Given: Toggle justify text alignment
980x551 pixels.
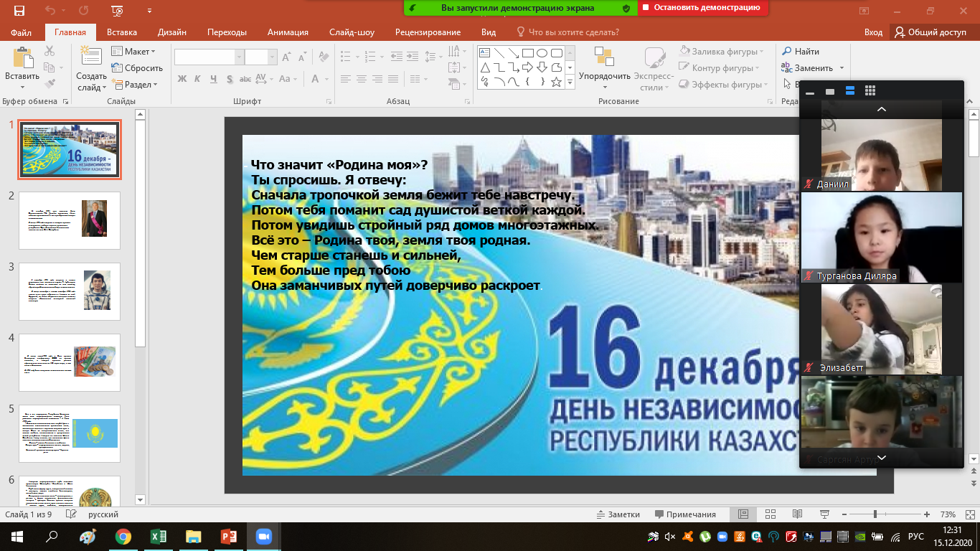Looking at the screenshot, I should click(392, 79).
